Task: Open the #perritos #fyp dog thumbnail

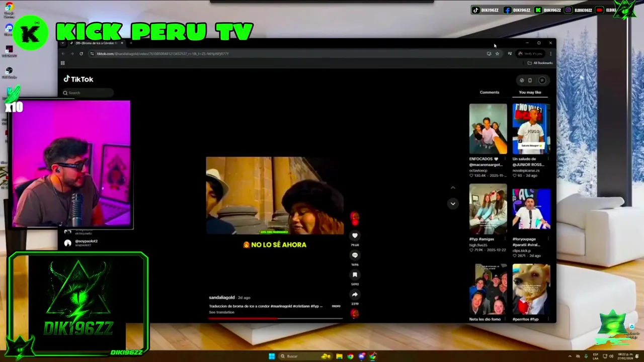Action: pyautogui.click(x=531, y=289)
